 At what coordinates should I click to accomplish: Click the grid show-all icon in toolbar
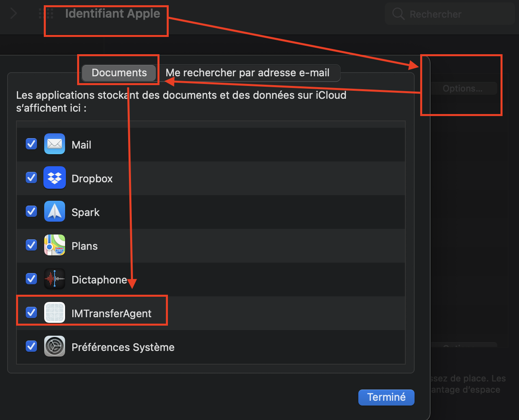46,14
